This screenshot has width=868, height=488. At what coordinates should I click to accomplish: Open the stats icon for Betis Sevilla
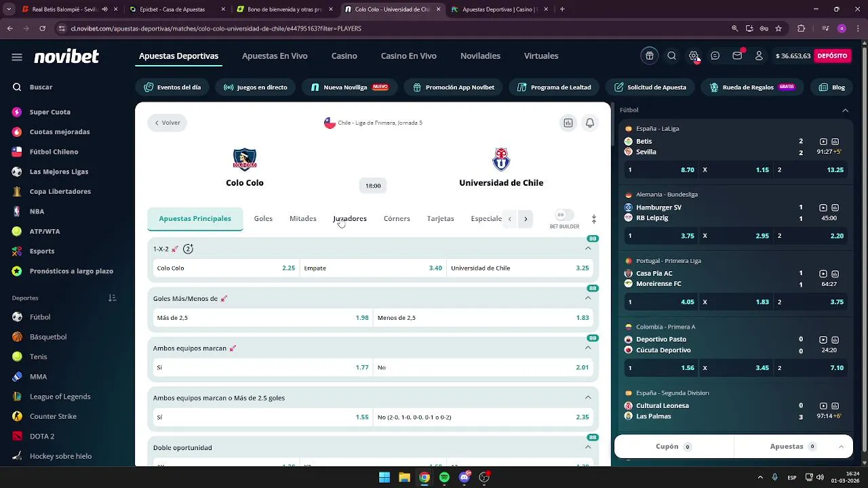point(835,142)
